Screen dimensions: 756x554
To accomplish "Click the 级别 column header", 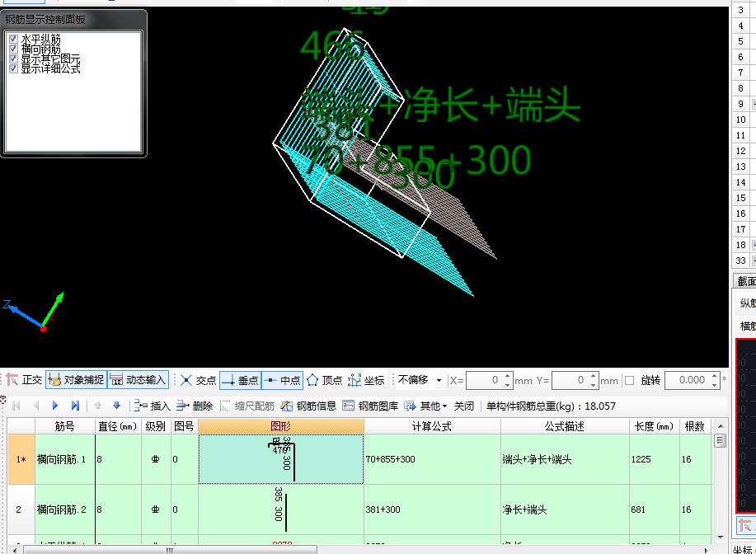I will (x=155, y=426).
